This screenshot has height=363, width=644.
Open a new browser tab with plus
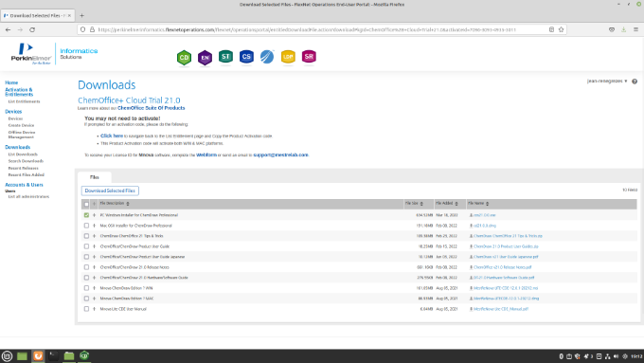[81, 15]
